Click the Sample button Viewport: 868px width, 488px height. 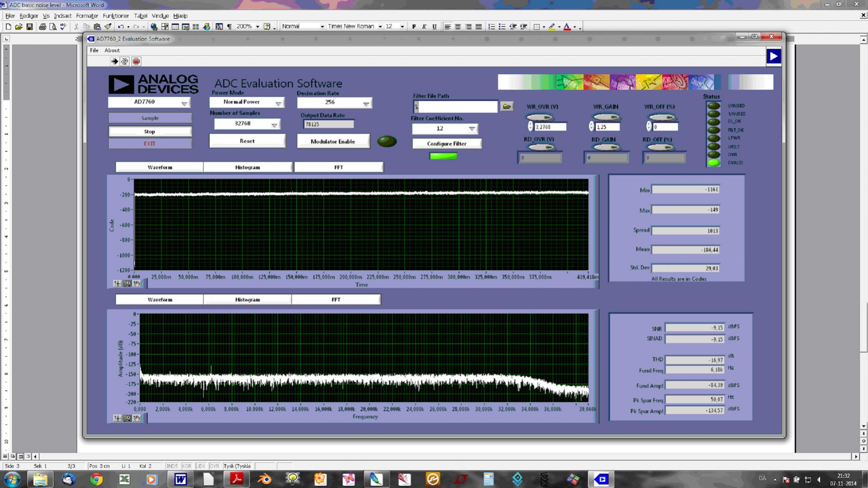(x=150, y=118)
